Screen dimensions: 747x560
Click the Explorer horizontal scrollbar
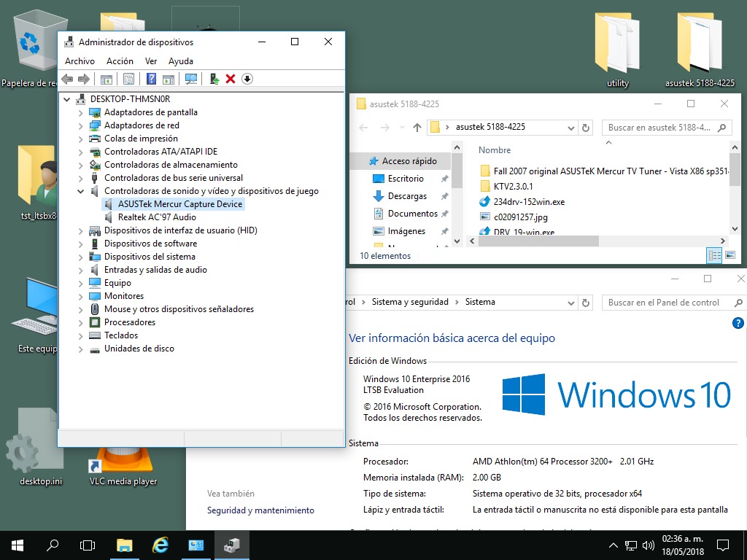pyautogui.click(x=538, y=241)
